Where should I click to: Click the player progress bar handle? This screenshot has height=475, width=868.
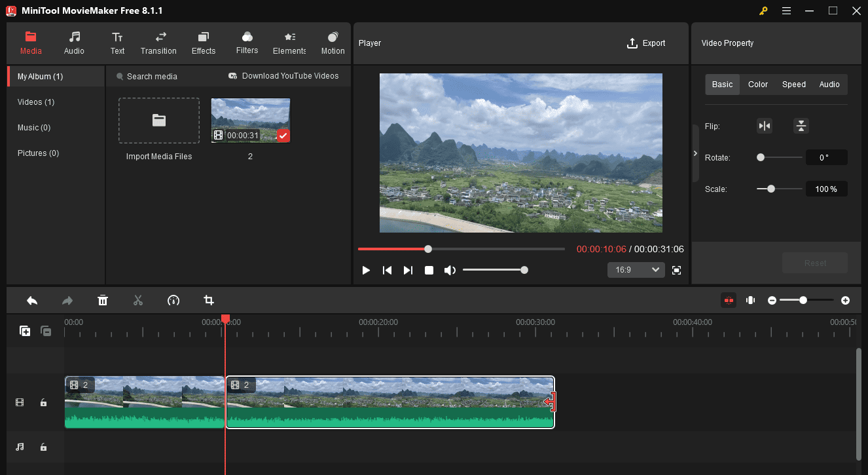428,249
